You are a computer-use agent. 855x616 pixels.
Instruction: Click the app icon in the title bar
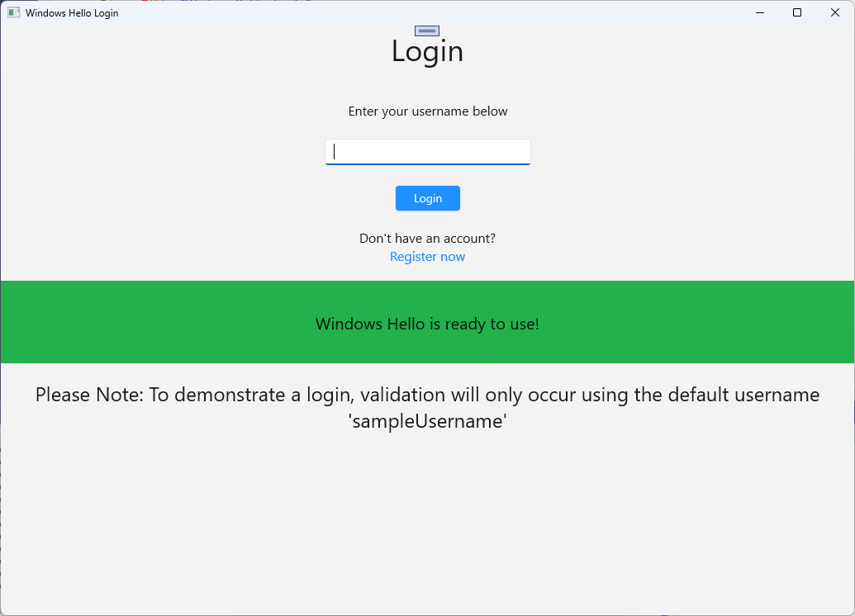[x=13, y=12]
